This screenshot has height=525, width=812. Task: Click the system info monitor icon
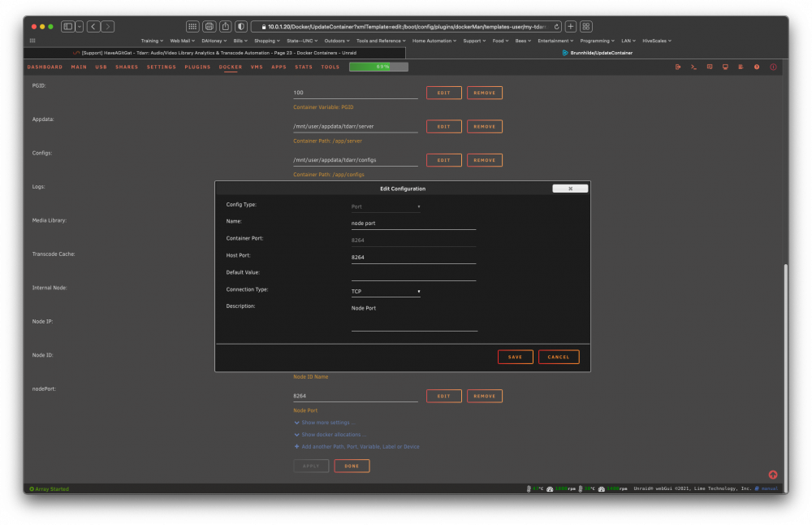tap(725, 67)
